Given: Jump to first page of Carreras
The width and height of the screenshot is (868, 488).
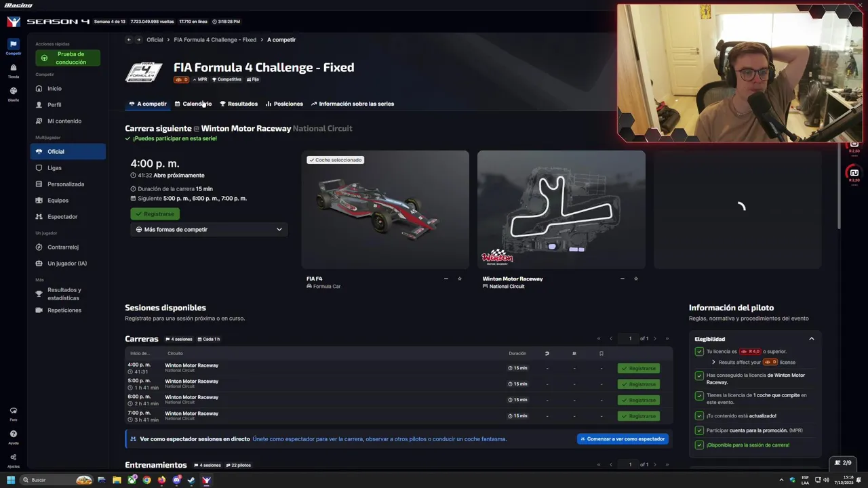Looking at the screenshot, I should 599,339.
